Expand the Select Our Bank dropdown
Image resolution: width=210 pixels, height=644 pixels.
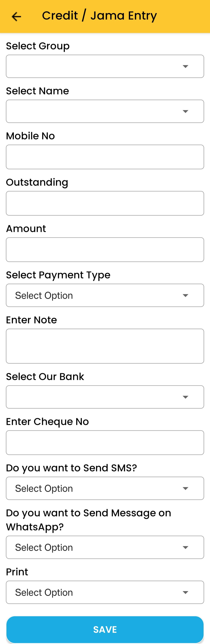click(x=105, y=397)
